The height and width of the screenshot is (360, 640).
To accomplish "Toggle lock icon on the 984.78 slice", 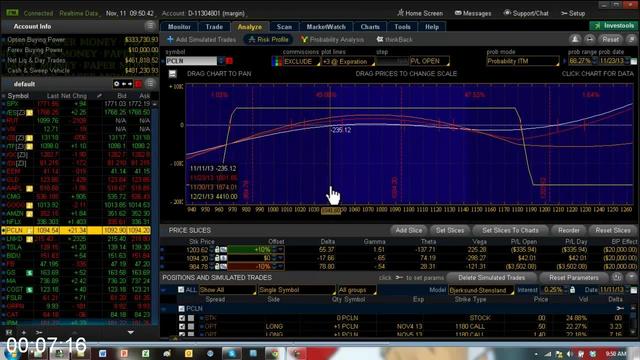I will tap(217, 267).
